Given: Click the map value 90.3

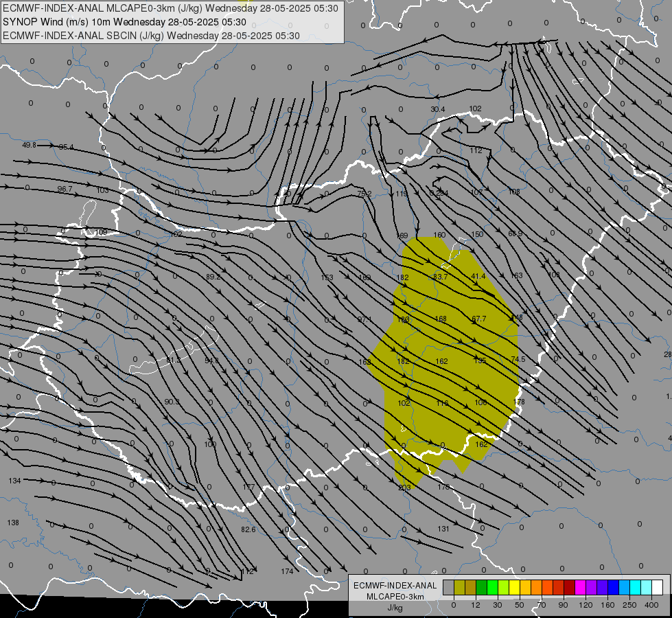Looking at the screenshot, I should 172,402.
